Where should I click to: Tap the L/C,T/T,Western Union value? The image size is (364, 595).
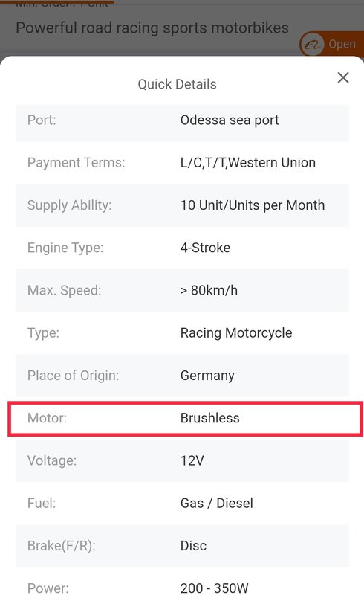click(248, 163)
